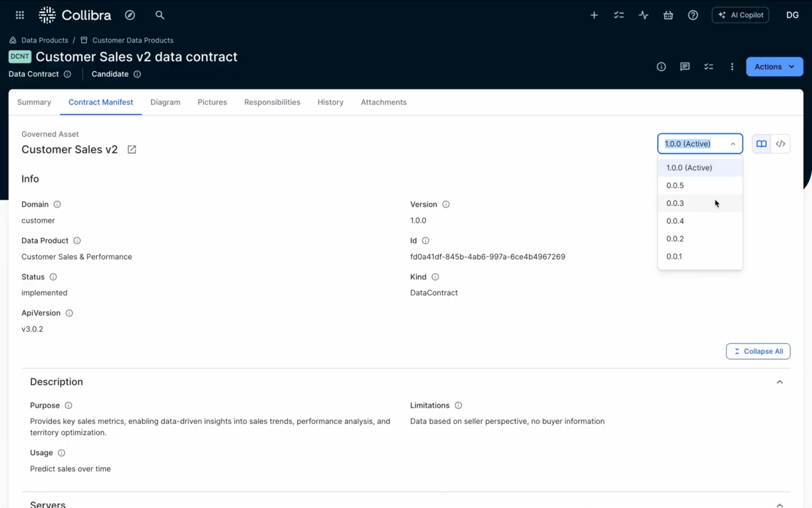Create a new item via the plus icon

pyautogui.click(x=594, y=15)
